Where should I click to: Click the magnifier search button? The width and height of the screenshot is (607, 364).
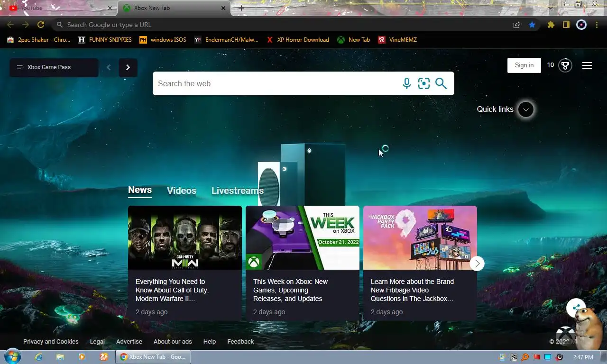pyautogui.click(x=441, y=83)
